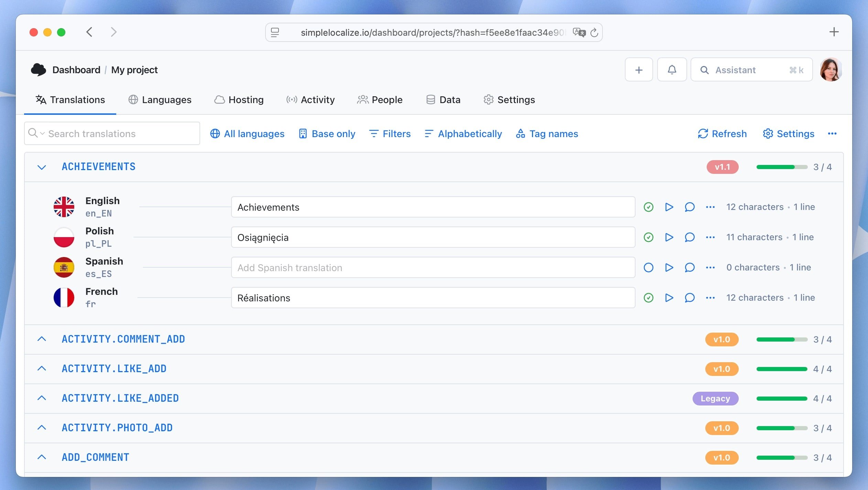Click the Add Spanish translation input field
The image size is (868, 490).
pos(433,267)
